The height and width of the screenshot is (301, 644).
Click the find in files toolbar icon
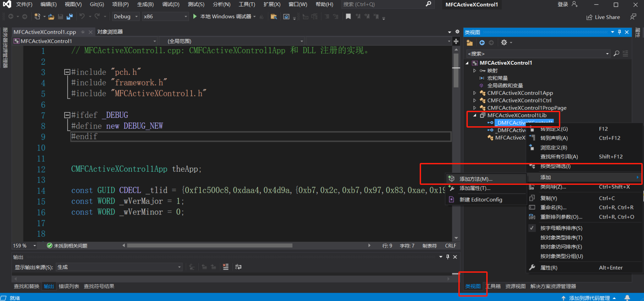point(274,16)
